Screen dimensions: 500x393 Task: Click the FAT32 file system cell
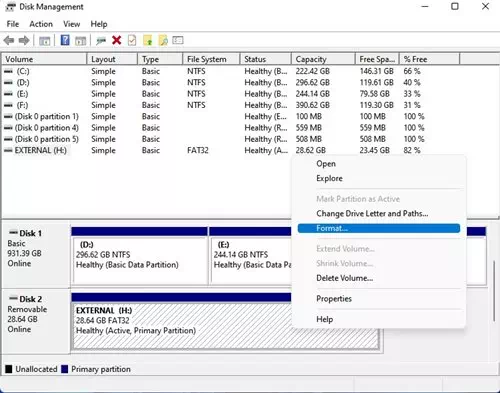point(198,150)
